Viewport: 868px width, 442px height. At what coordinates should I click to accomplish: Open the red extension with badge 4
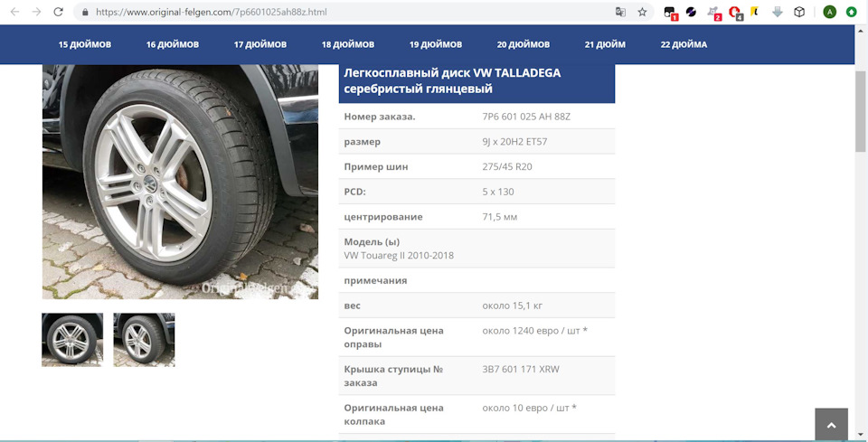pos(736,12)
